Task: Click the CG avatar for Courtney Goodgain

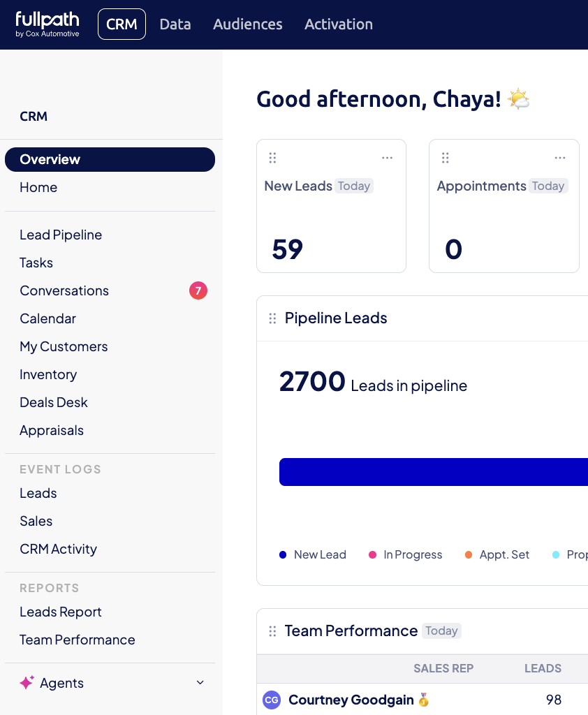Action: click(x=272, y=700)
